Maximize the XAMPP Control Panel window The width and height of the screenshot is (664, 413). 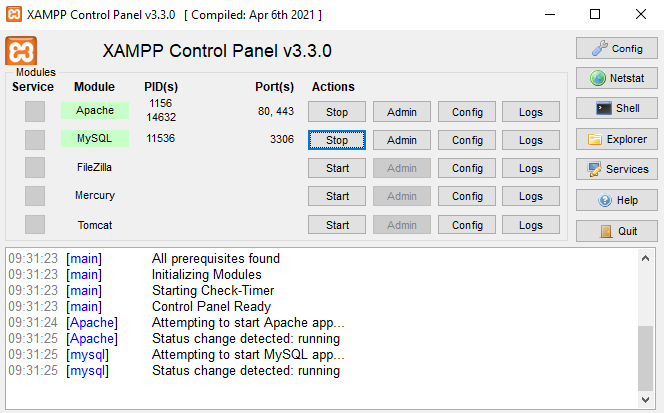(x=595, y=15)
